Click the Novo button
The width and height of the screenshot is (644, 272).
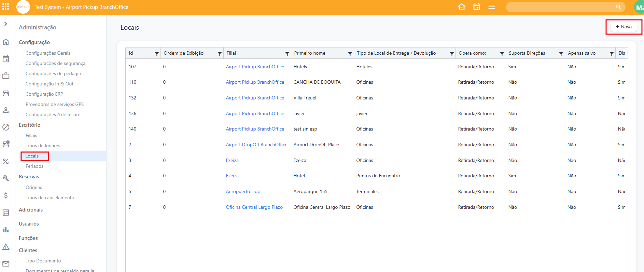coord(624,27)
